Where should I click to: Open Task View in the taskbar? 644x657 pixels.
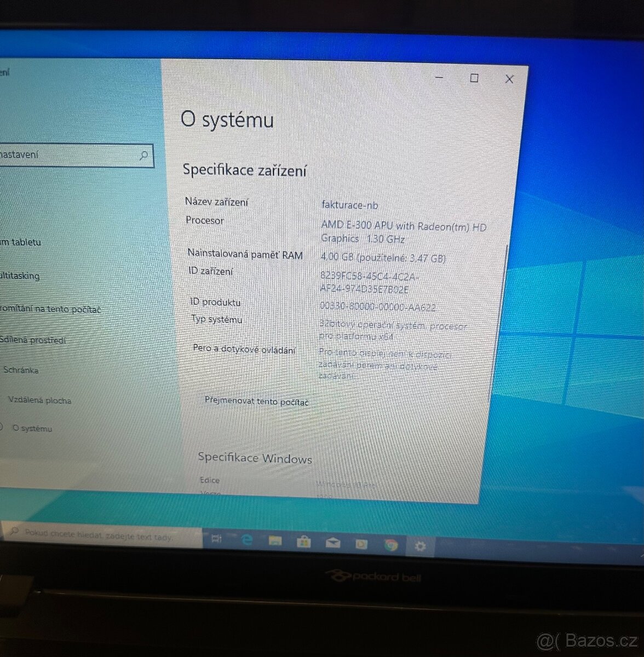point(216,539)
